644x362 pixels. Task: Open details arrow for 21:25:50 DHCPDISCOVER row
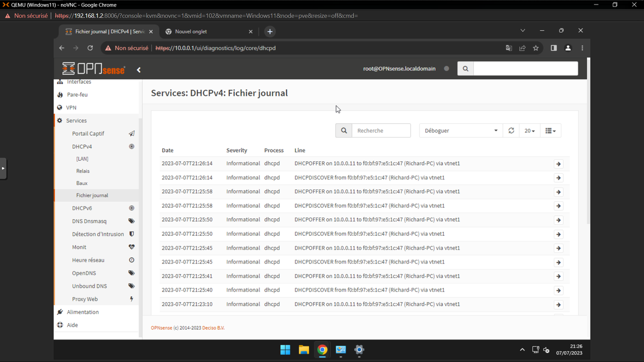(x=558, y=234)
